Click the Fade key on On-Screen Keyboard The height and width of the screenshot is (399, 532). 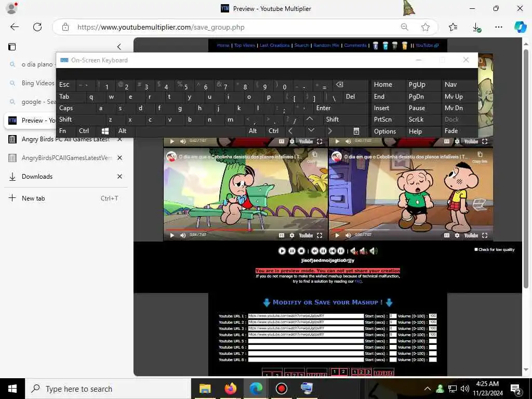click(x=451, y=131)
